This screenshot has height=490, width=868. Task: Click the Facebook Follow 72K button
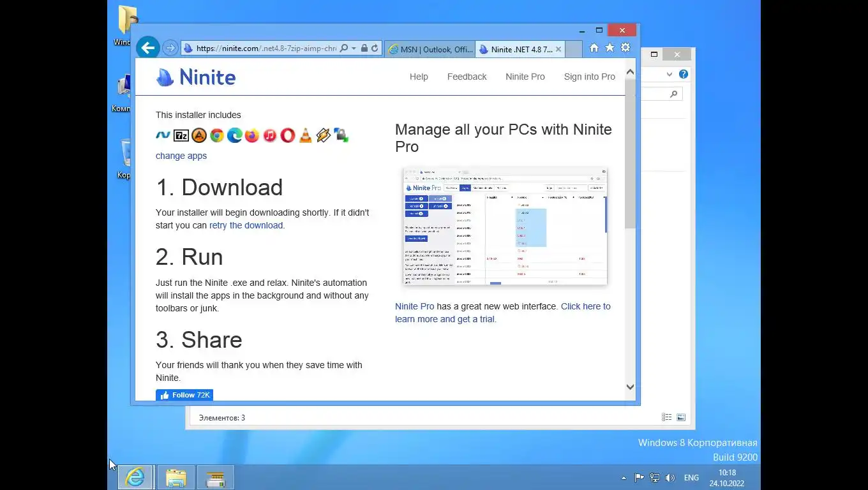point(184,395)
